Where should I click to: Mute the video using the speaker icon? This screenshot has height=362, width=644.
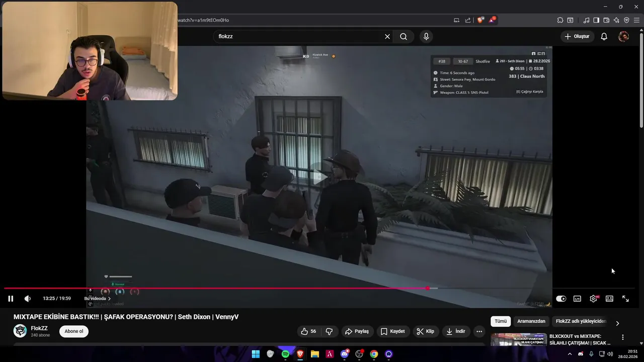[28, 299]
